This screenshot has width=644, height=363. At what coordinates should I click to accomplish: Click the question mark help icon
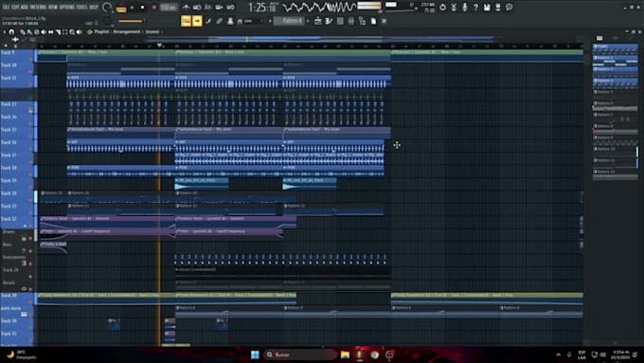(x=475, y=8)
